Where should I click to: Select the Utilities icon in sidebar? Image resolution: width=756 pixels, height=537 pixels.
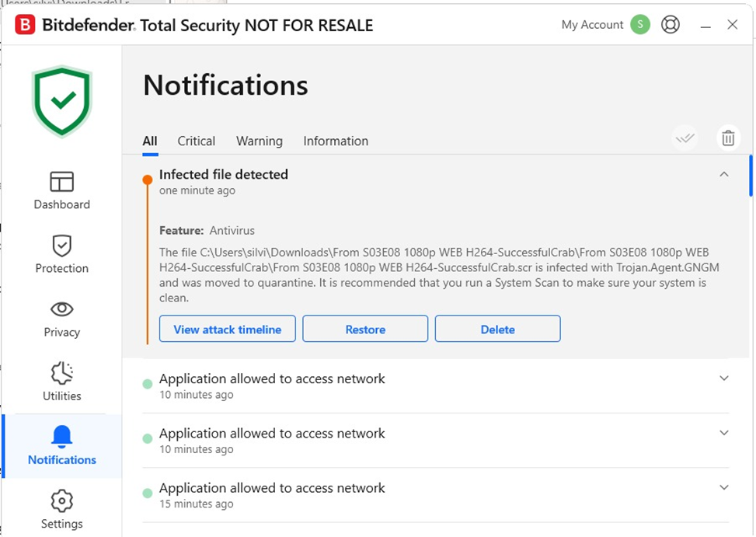(61, 373)
